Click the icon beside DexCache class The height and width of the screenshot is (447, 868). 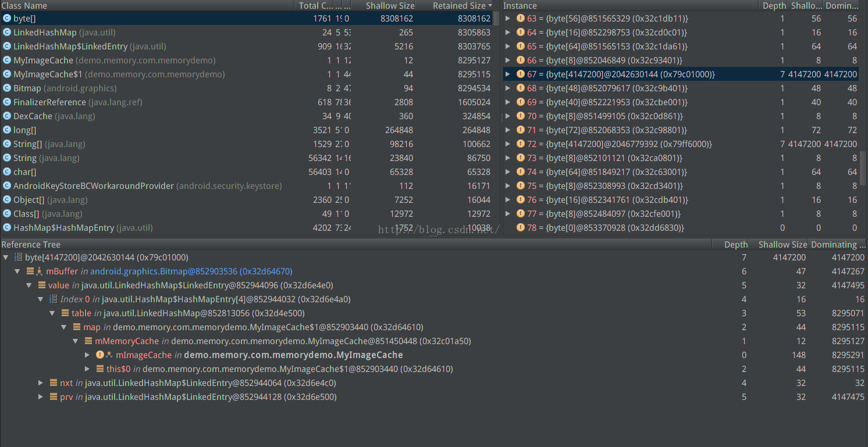(x=7, y=116)
